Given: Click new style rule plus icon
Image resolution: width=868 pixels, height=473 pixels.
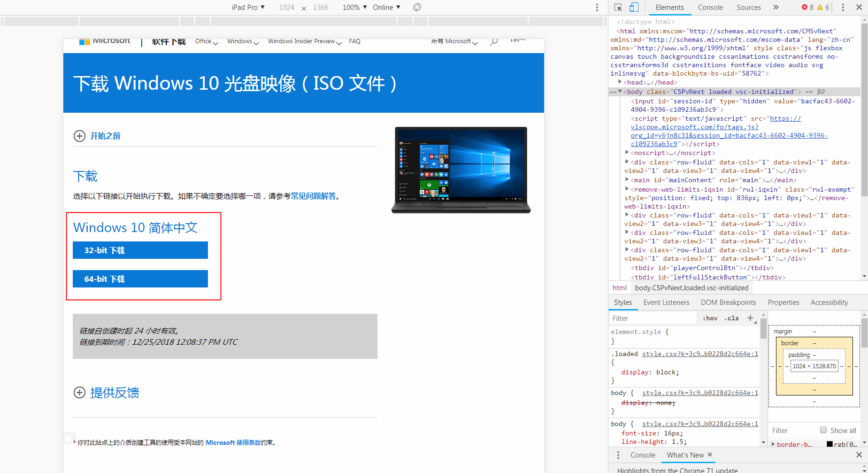Looking at the screenshot, I should [x=750, y=318].
